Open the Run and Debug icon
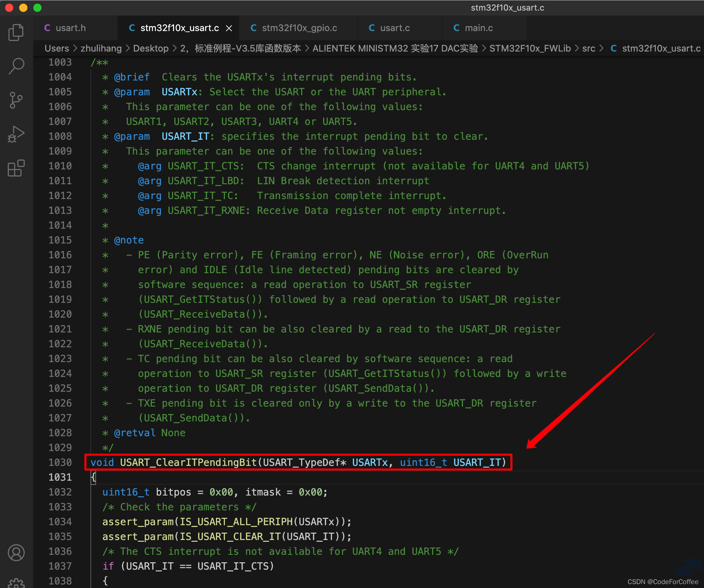 [16, 134]
